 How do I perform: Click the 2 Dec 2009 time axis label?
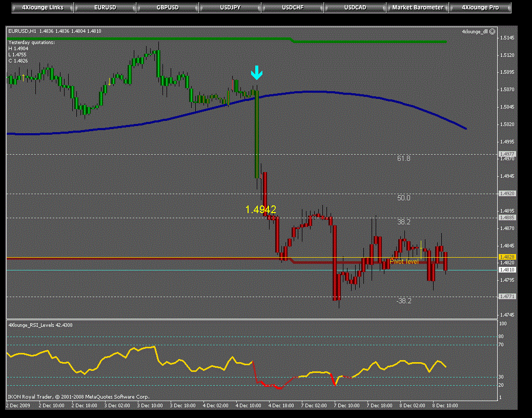click(18, 406)
